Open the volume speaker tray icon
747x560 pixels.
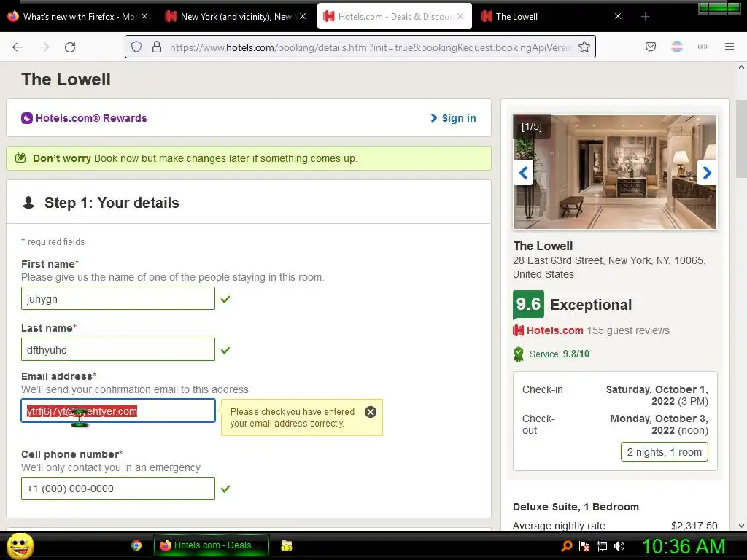[619, 545]
